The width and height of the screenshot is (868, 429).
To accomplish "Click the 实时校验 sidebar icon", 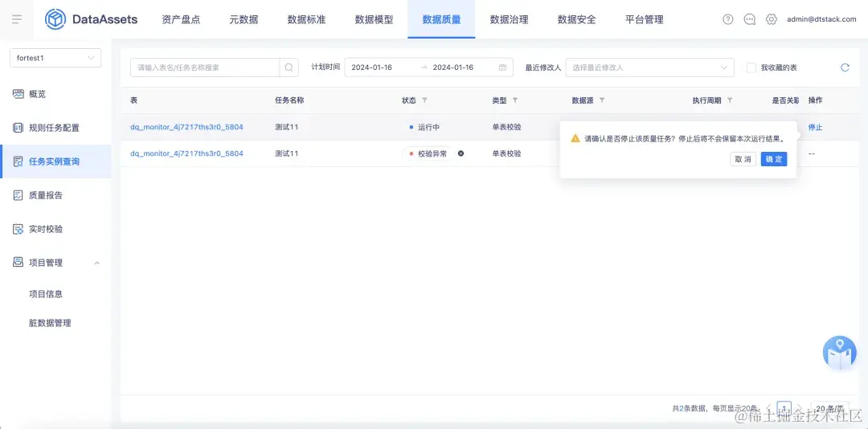I will click(x=18, y=229).
